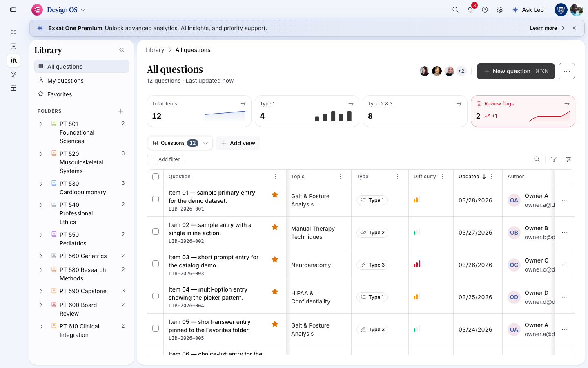Viewport: 588px width, 368px height.
Task: Click the search icon in top bar
Action: click(x=455, y=10)
